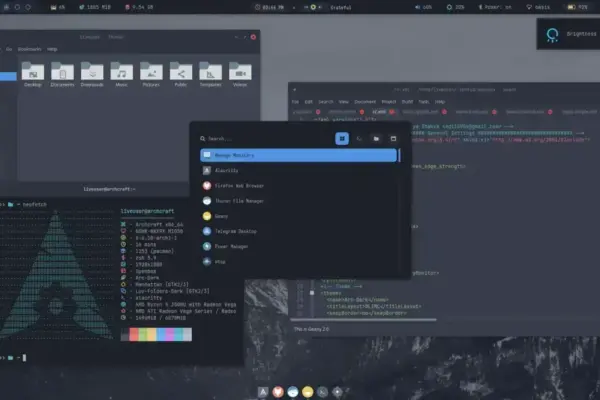
Task: Open Firefox from the bottom dock
Action: coord(278,392)
